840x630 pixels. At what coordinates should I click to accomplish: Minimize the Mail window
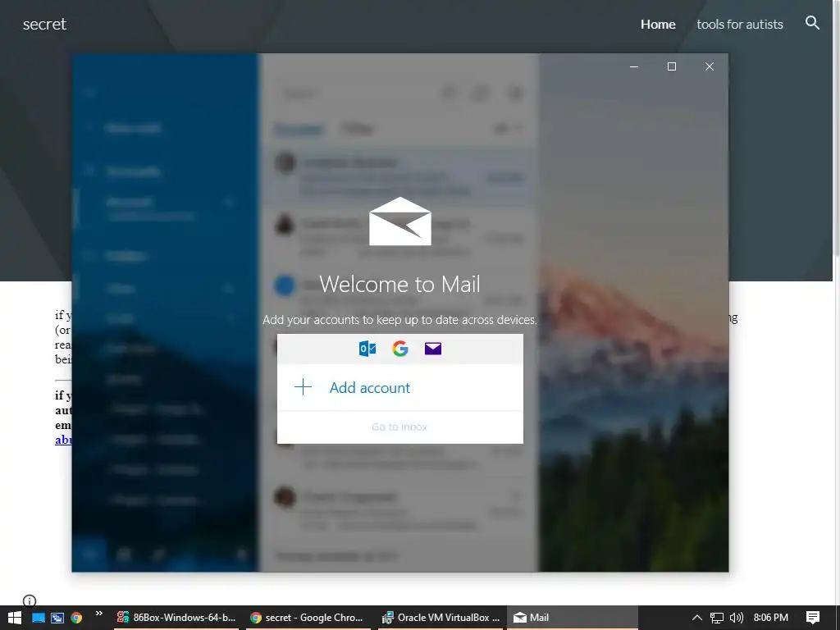pyautogui.click(x=634, y=66)
